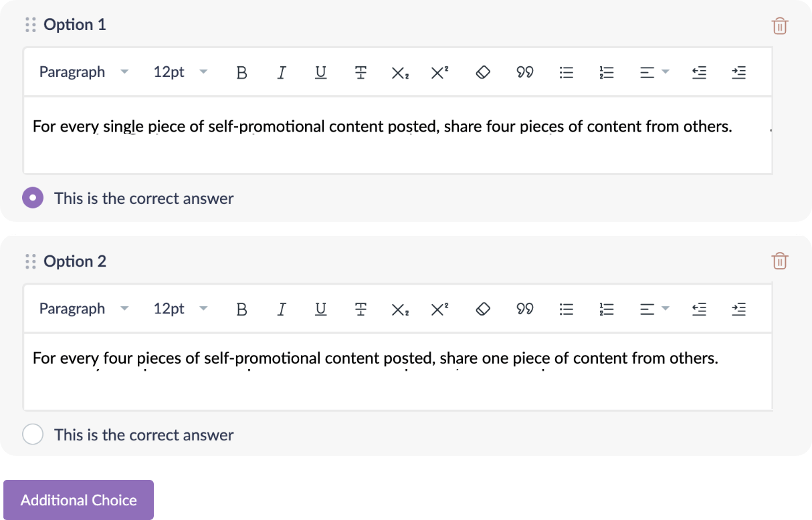This screenshot has height=520, width=812.
Task: Delete Option 1 with trash icon
Action: coord(780,26)
